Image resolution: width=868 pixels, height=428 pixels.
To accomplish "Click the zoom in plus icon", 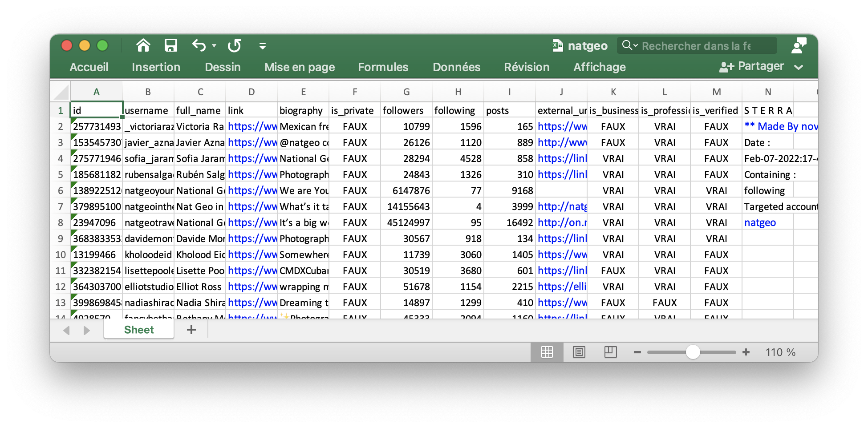I will click(746, 352).
